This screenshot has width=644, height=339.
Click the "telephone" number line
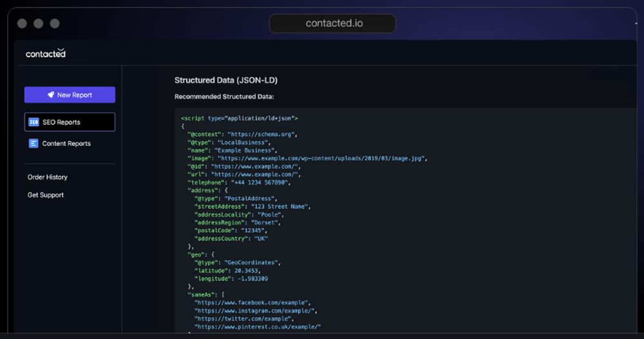(239, 182)
